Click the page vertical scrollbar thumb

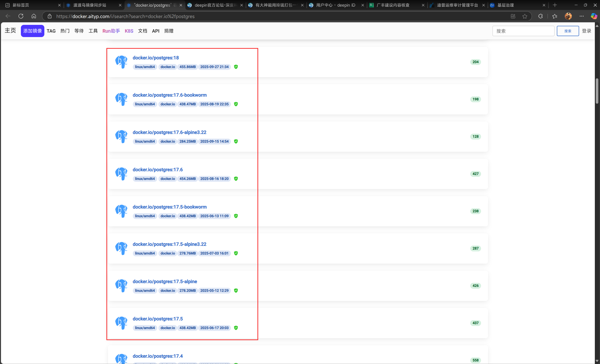click(597, 91)
